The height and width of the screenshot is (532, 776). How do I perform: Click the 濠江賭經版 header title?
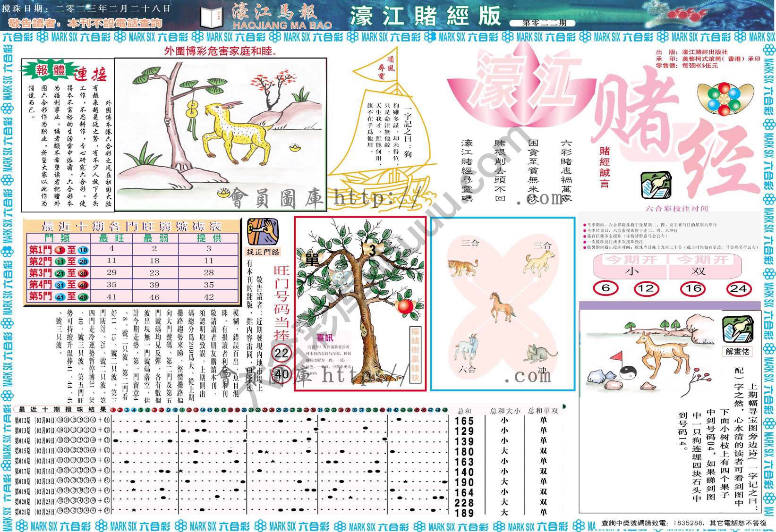pos(425,16)
